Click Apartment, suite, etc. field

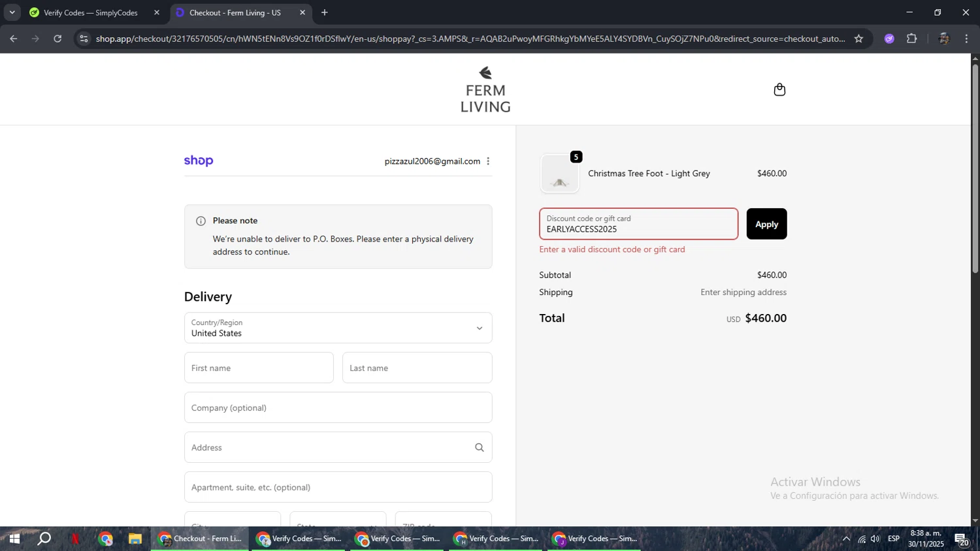pos(338,487)
